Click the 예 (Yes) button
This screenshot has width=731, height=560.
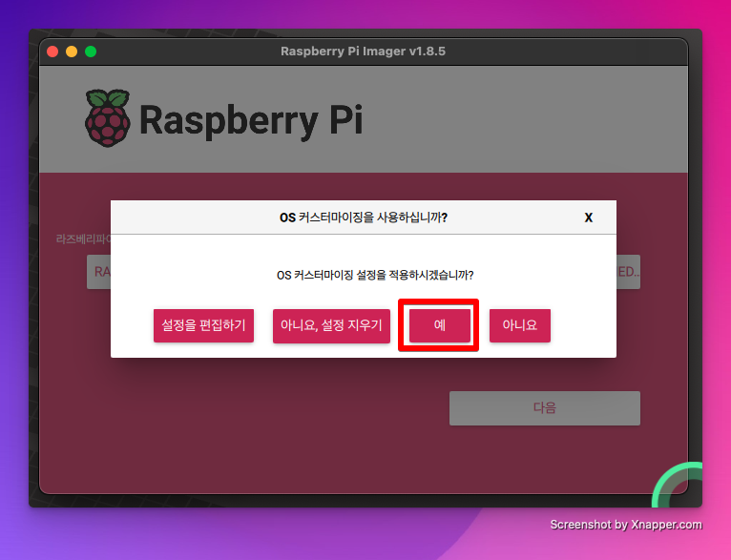440,325
